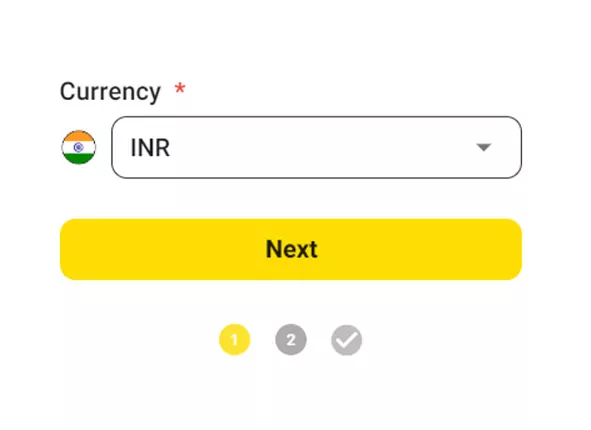
Task: Click the red required asterisk
Action: [x=180, y=89]
